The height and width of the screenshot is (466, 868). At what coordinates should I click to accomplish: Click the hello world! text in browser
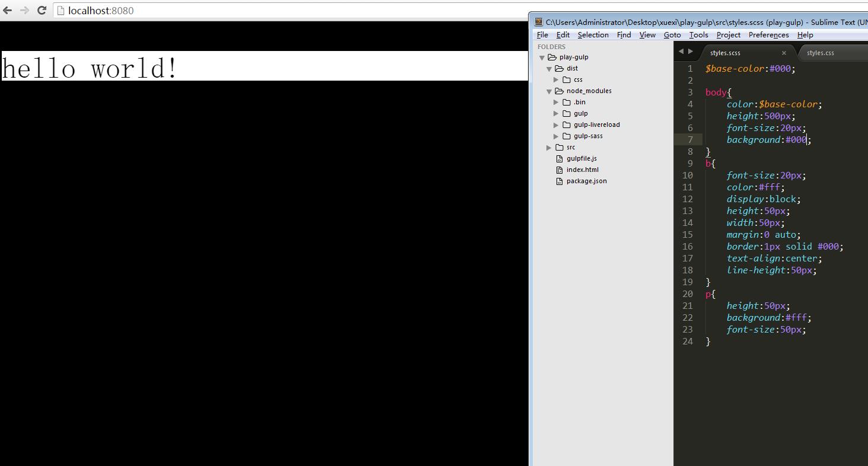[90, 68]
